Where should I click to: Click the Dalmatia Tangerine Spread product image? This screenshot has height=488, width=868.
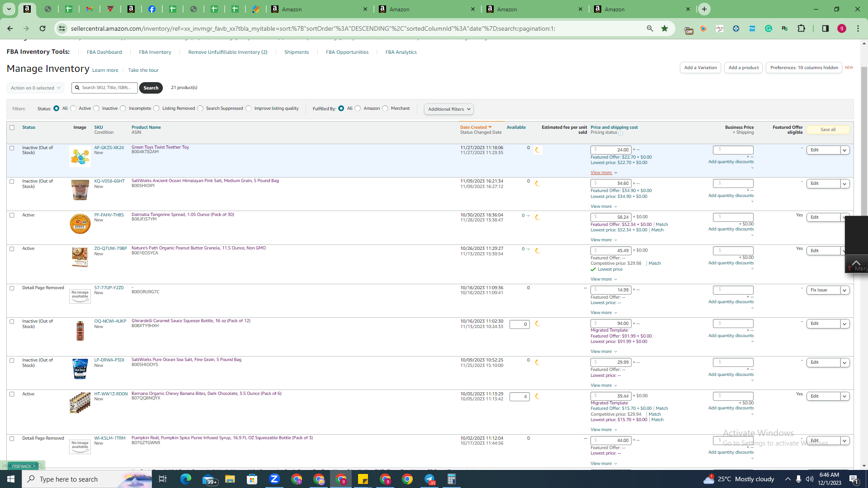[80, 224]
